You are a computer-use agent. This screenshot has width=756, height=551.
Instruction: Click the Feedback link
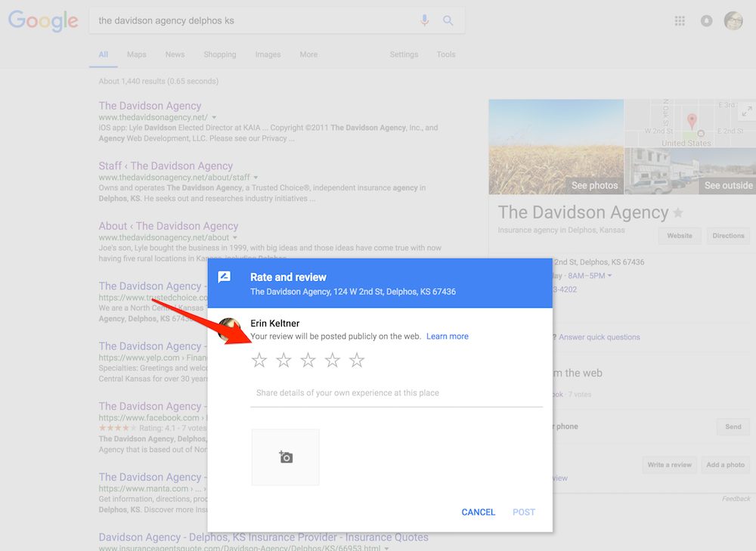pos(736,498)
